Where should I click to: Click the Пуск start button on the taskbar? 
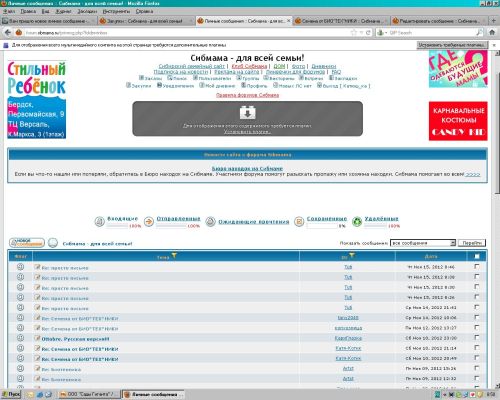[x=11, y=394]
